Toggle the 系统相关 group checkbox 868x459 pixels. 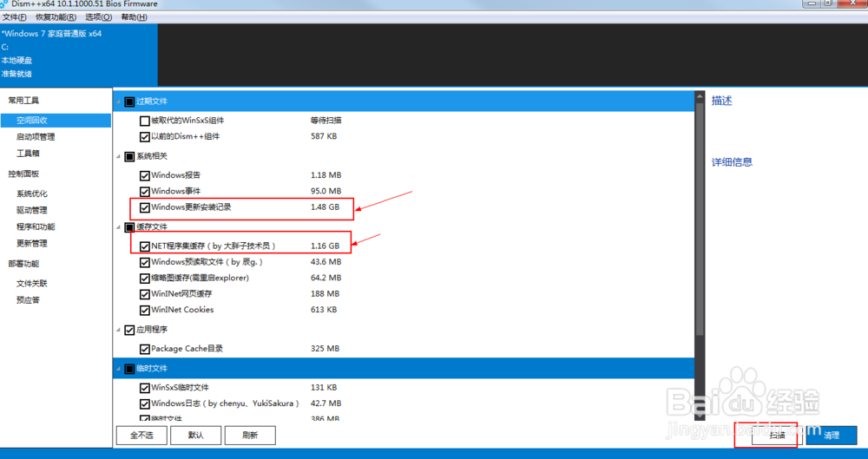point(129,157)
